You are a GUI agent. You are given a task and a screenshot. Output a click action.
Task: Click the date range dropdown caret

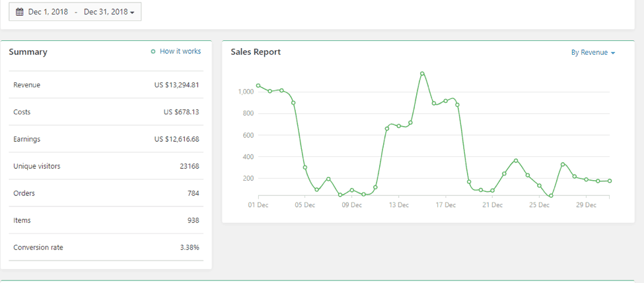point(132,13)
